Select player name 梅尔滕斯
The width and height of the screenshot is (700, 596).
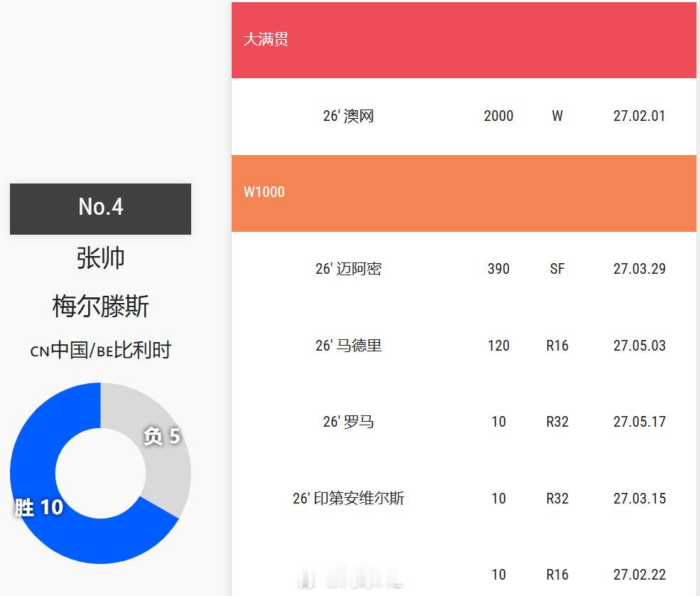tap(100, 306)
